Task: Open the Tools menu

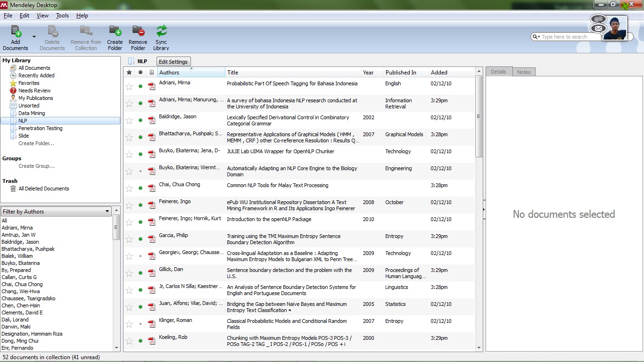Action: 62,16
